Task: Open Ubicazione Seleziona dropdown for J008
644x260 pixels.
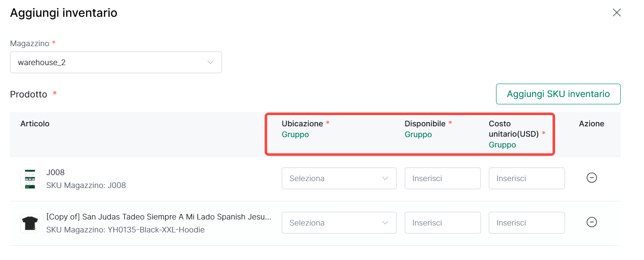Action: (x=339, y=178)
